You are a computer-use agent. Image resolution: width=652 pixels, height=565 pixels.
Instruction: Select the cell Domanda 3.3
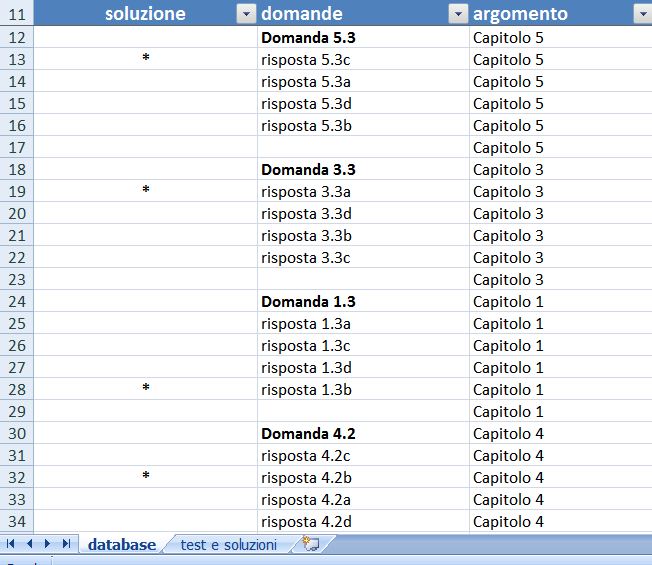pyautogui.click(x=363, y=170)
